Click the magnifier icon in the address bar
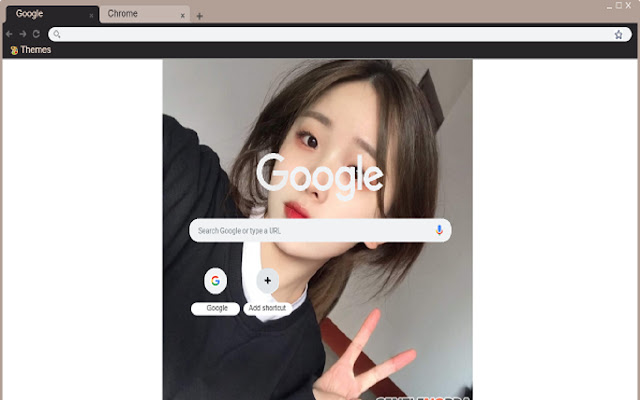The width and height of the screenshot is (640, 400). (x=57, y=34)
